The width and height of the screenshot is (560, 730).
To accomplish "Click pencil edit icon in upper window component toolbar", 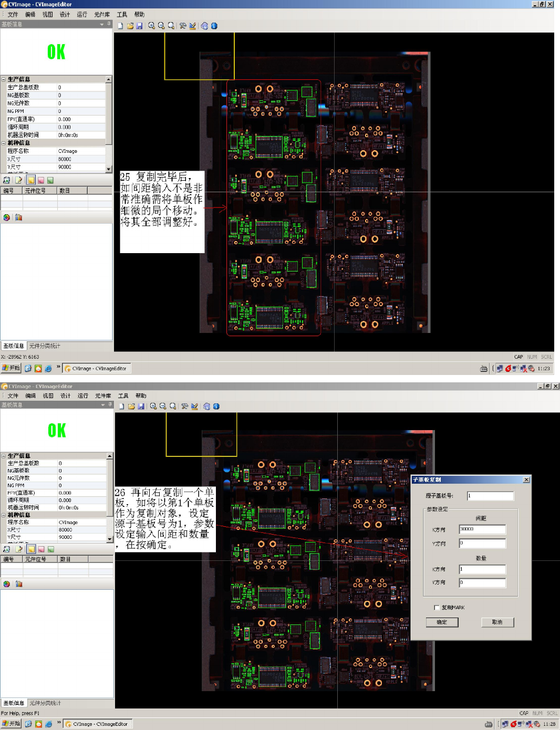I will 18,180.
